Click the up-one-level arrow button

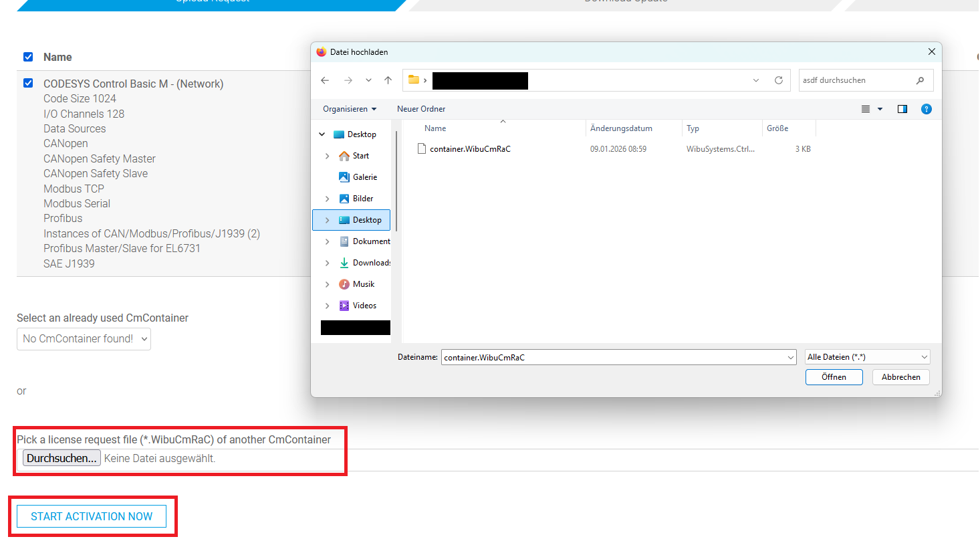pyautogui.click(x=388, y=80)
